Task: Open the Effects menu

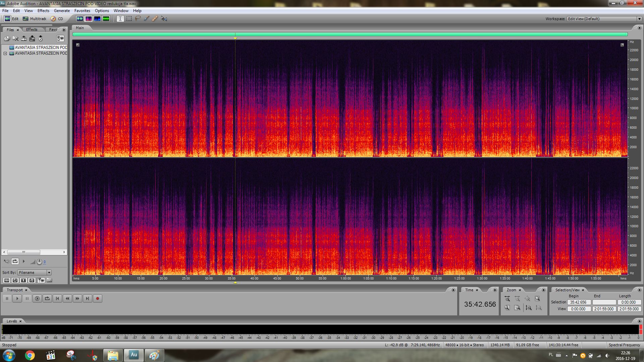Action: pos(43,11)
